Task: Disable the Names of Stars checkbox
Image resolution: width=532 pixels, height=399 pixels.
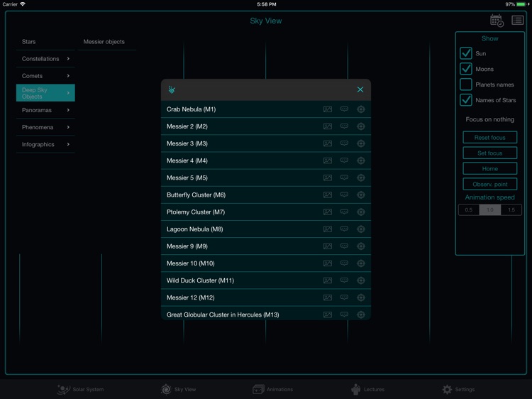Action: (x=466, y=100)
